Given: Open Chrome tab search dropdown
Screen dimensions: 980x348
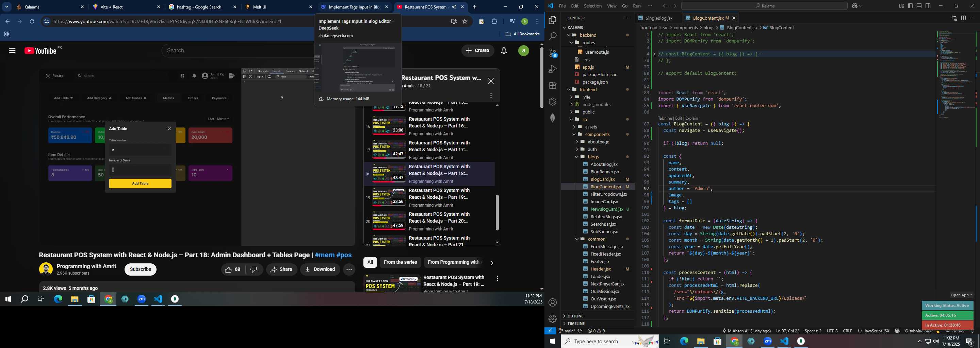Looking at the screenshot, I should click(x=6, y=7).
